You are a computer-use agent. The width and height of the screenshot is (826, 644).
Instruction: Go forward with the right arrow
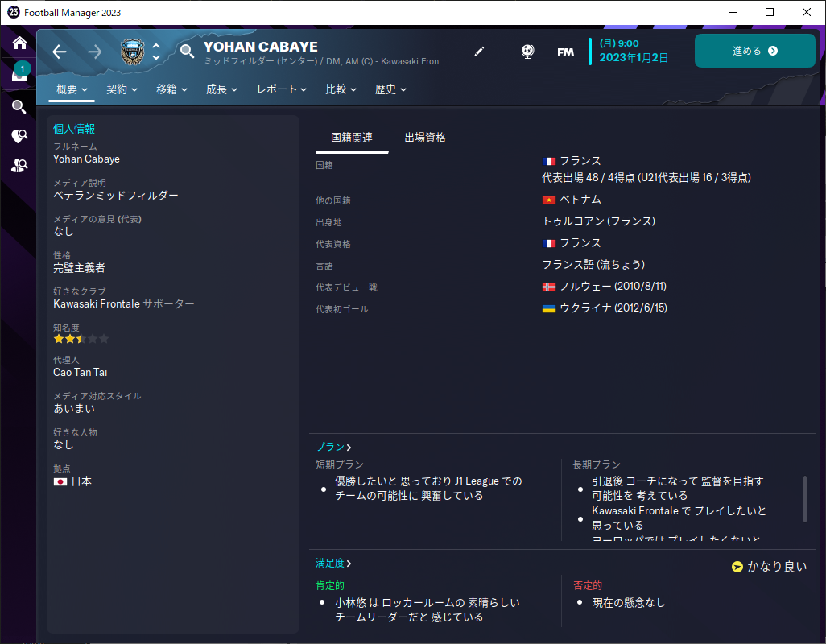95,52
